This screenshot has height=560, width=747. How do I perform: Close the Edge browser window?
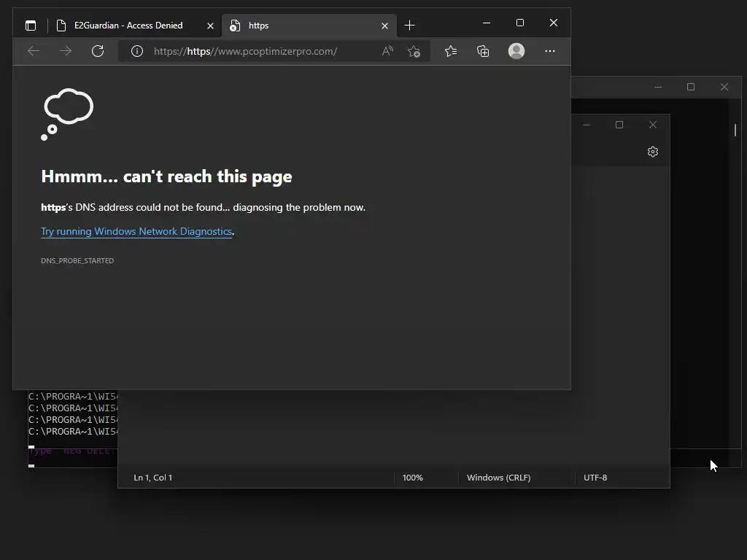(x=553, y=23)
